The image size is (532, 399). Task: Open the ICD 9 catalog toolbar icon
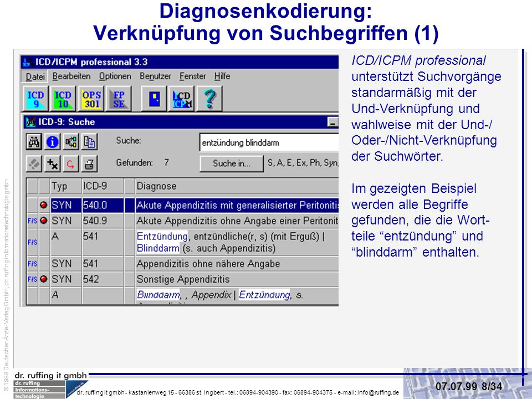click(35, 99)
